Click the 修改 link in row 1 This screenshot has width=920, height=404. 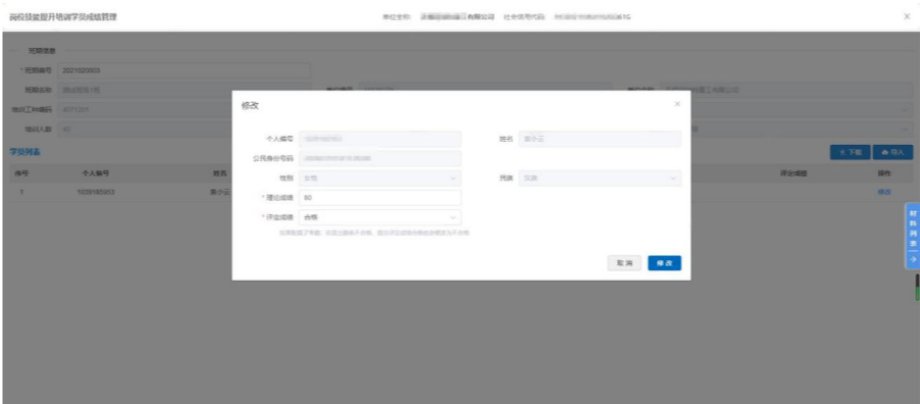tap(884, 192)
